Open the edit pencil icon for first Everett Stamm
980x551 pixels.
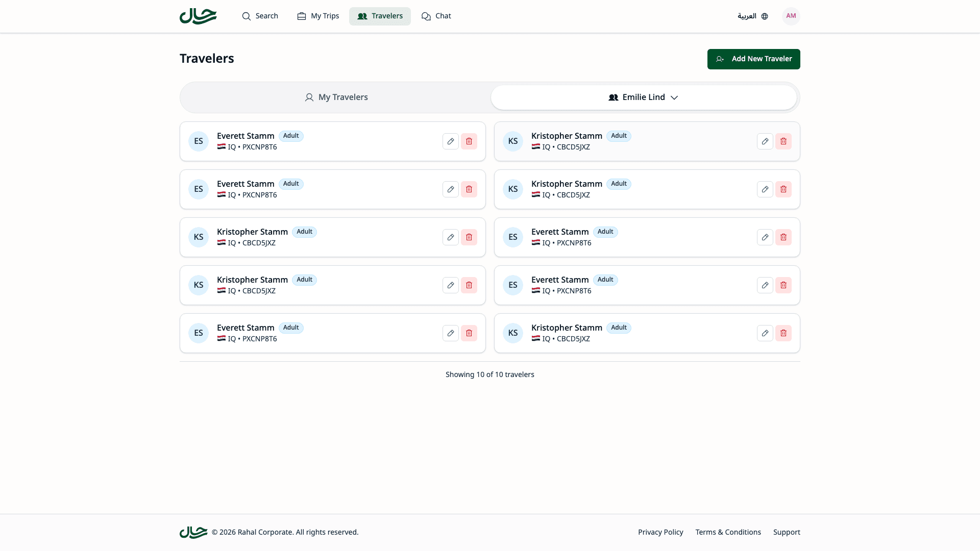coord(451,141)
